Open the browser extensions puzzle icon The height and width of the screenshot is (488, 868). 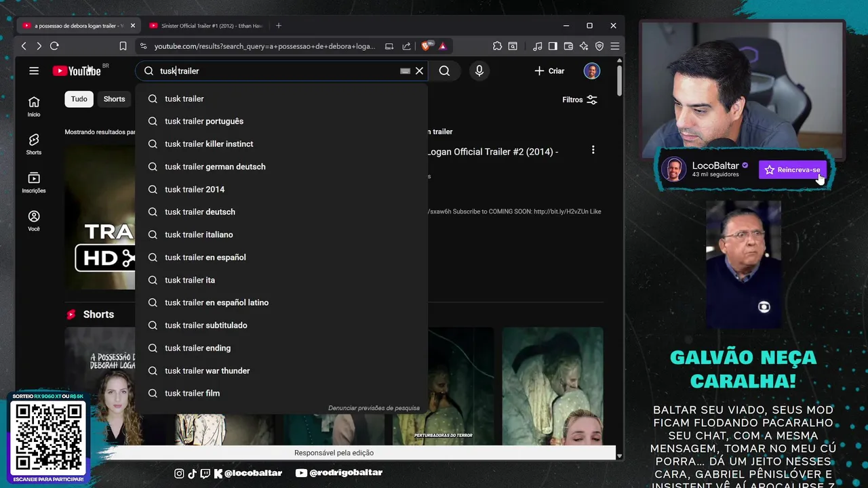pyautogui.click(x=497, y=46)
